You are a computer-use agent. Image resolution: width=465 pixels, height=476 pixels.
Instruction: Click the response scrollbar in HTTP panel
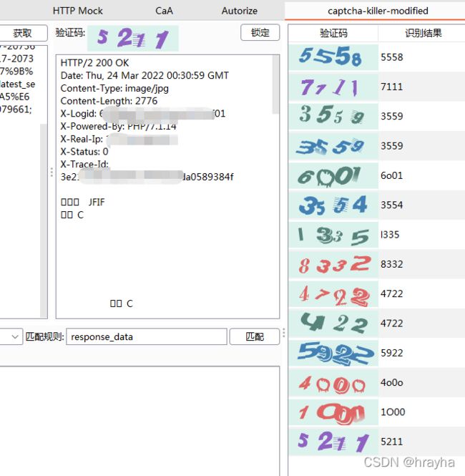coord(275,84)
